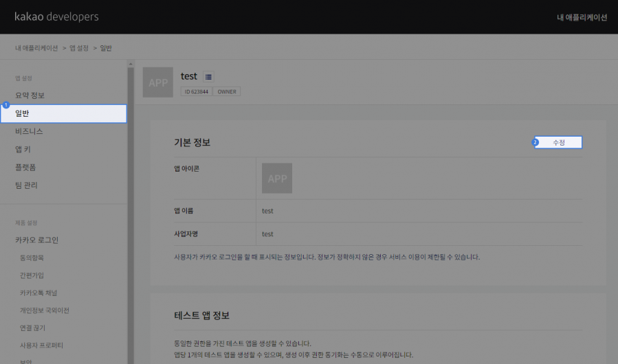
Task: Go to 플랫폼 settings
Action: pos(25,167)
